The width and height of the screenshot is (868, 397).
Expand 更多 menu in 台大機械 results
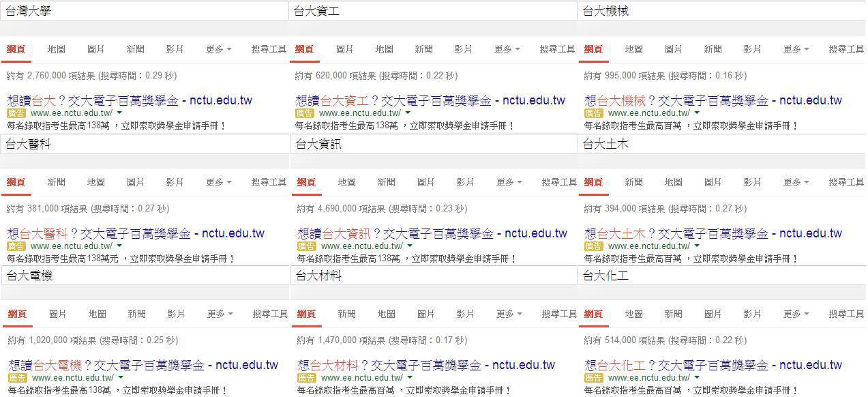click(796, 49)
